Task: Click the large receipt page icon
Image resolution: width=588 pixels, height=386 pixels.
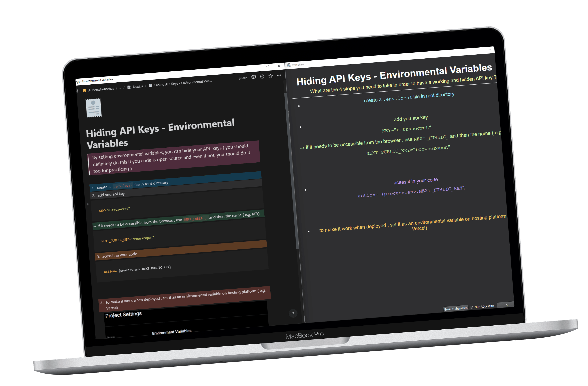Action: (x=94, y=108)
